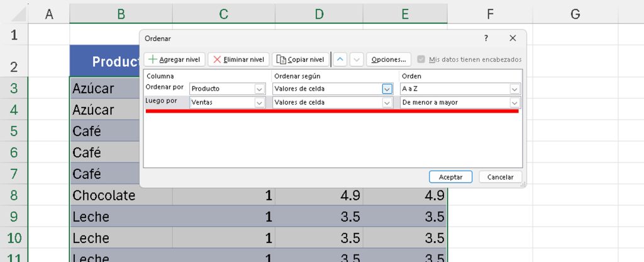
Task: Open first row Valores de celda dropdown
Action: [387, 89]
